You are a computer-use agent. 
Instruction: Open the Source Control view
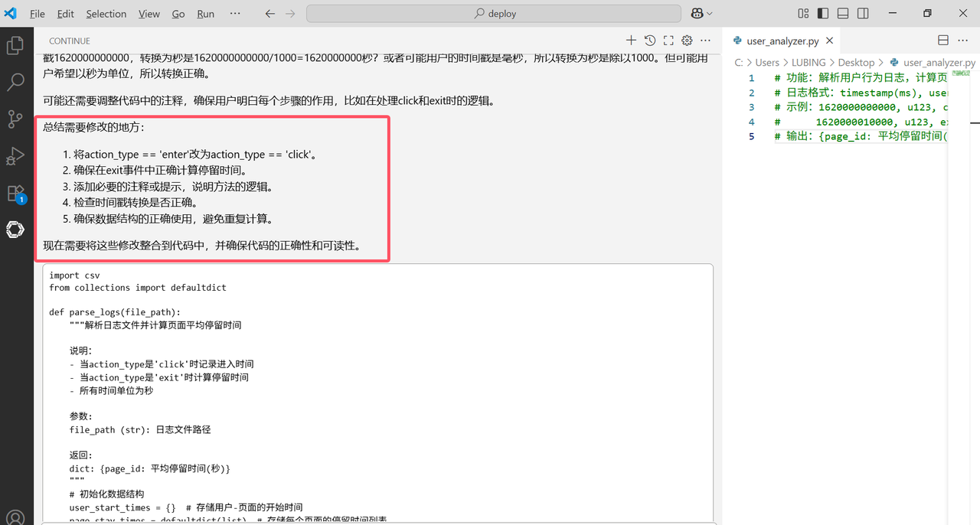point(15,119)
